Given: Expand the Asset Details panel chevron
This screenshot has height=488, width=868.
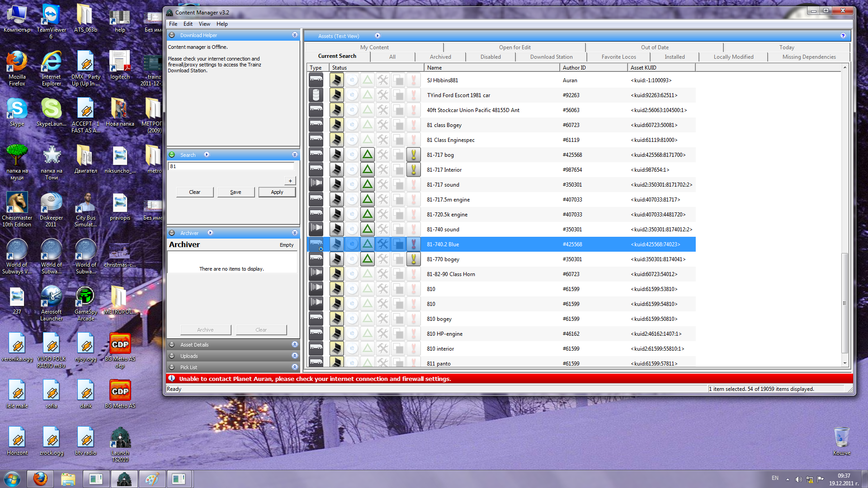Looking at the screenshot, I should click(295, 345).
